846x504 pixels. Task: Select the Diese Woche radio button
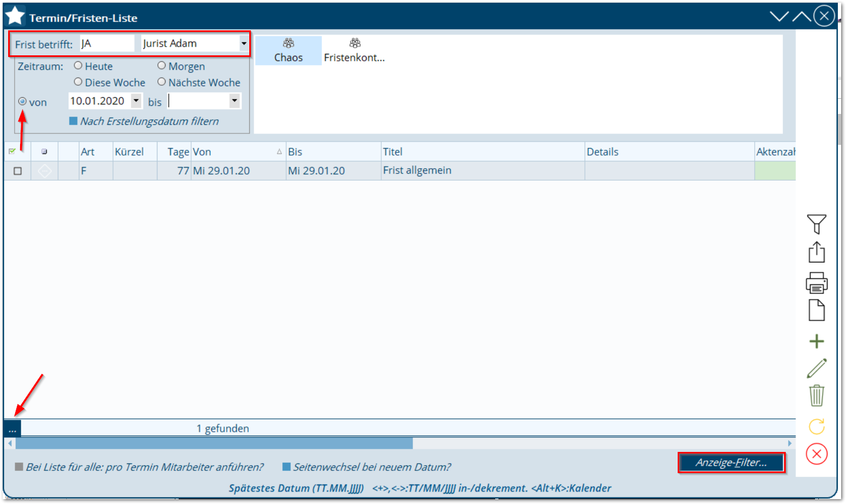[78, 82]
